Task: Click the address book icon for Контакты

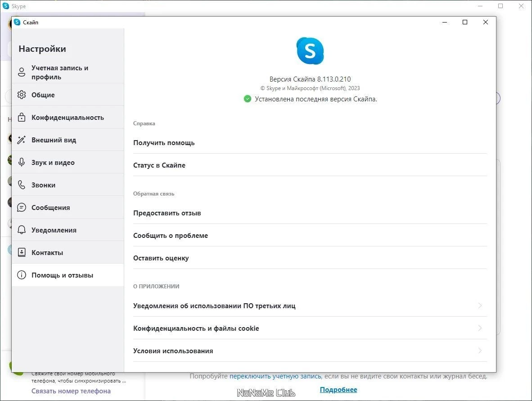Action: (21, 252)
